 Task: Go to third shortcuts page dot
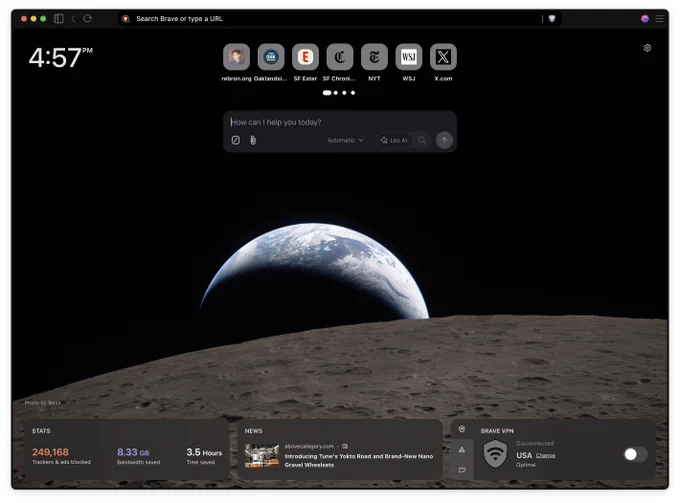[344, 93]
